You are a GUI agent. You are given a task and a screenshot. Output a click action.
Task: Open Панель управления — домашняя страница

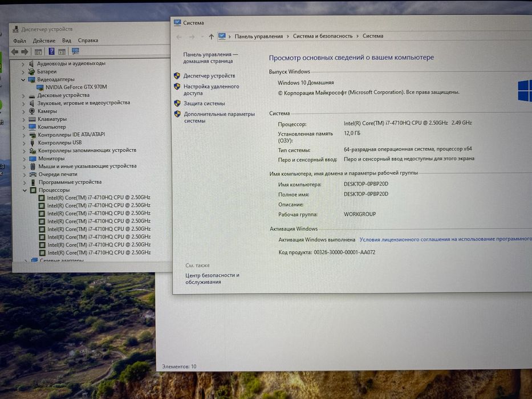coord(210,58)
